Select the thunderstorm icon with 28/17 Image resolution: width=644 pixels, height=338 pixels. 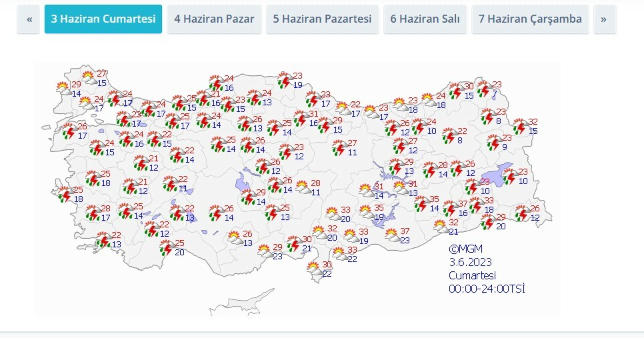click(93, 213)
